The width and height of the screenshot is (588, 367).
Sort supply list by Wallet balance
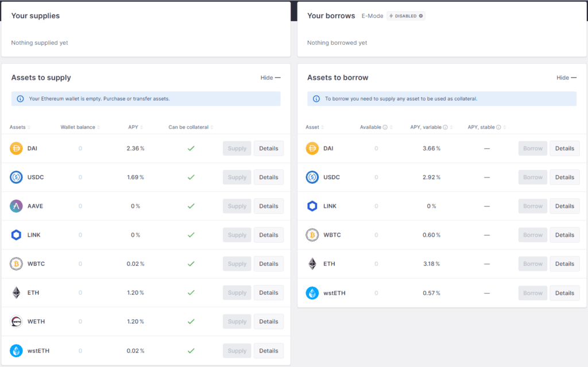pos(80,128)
